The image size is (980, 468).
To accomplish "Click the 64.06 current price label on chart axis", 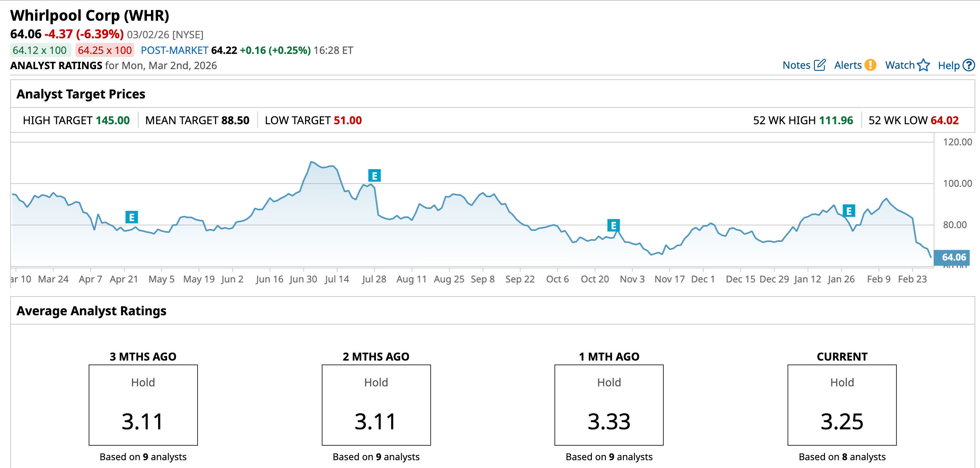I will point(953,257).
